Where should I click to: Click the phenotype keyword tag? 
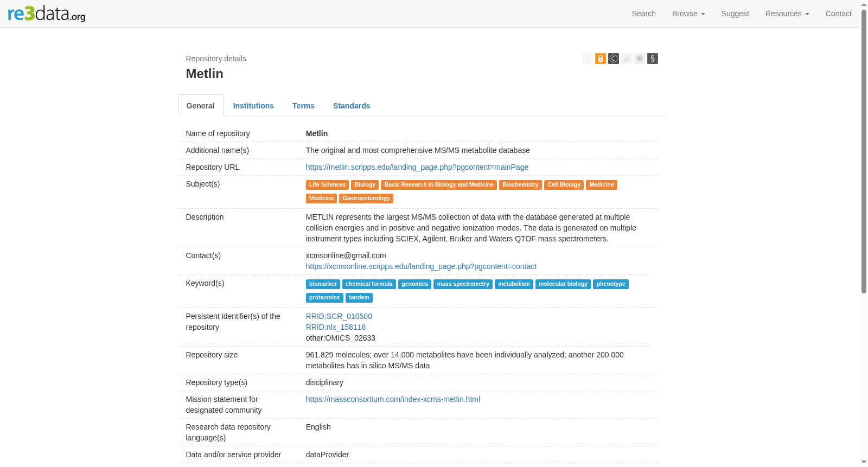coord(611,284)
